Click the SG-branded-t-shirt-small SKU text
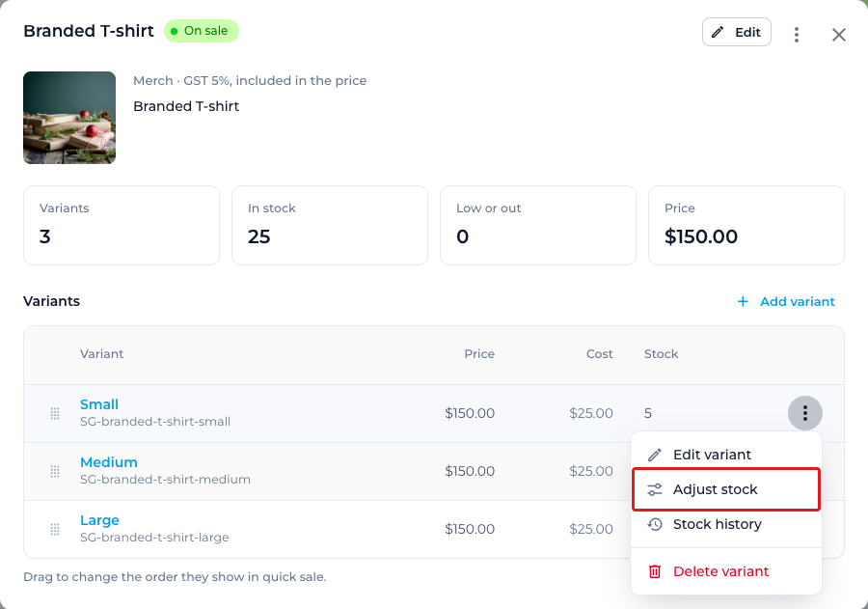868x609 pixels. point(155,422)
